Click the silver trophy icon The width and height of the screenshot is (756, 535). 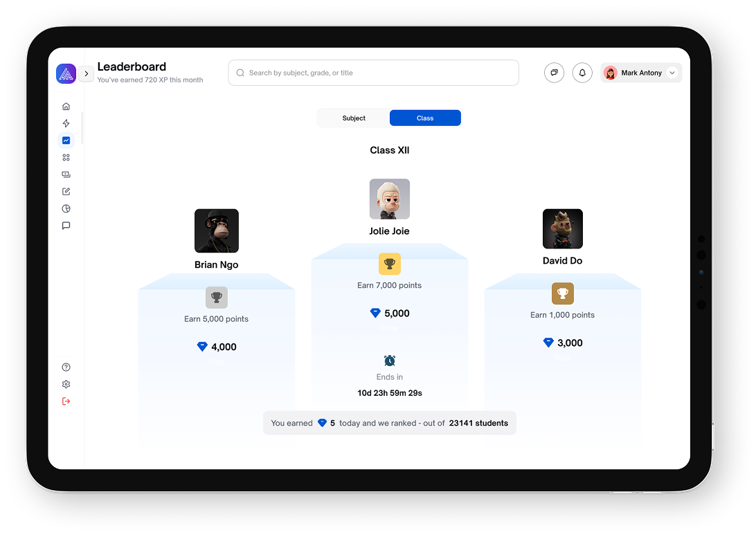click(217, 298)
